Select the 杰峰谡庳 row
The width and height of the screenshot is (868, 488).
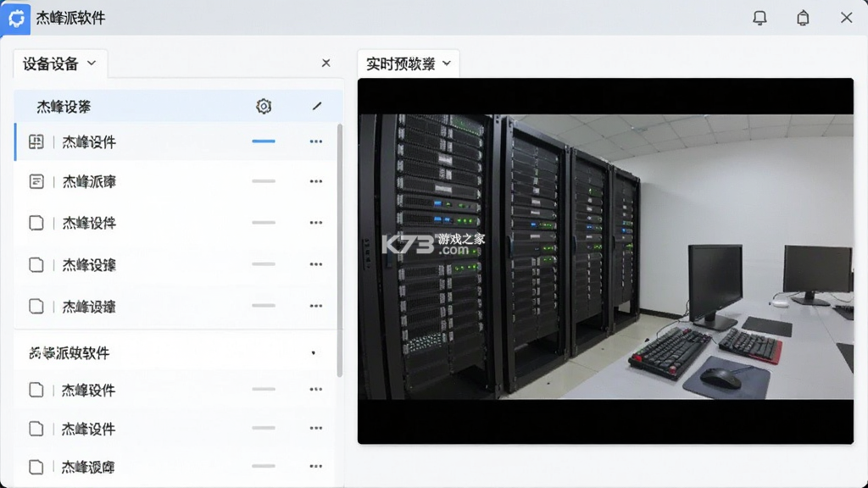pyautogui.click(x=175, y=467)
